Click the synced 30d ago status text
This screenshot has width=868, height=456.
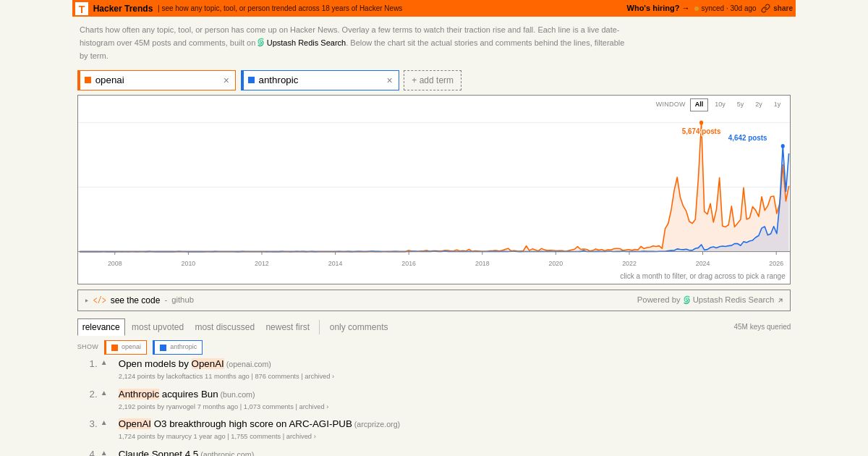728,9
